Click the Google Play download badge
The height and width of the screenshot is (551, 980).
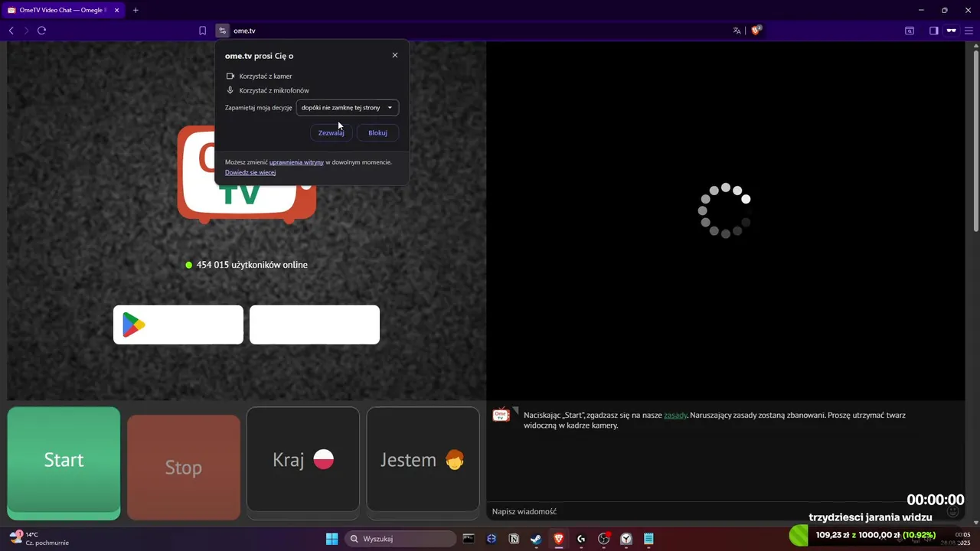click(x=178, y=324)
